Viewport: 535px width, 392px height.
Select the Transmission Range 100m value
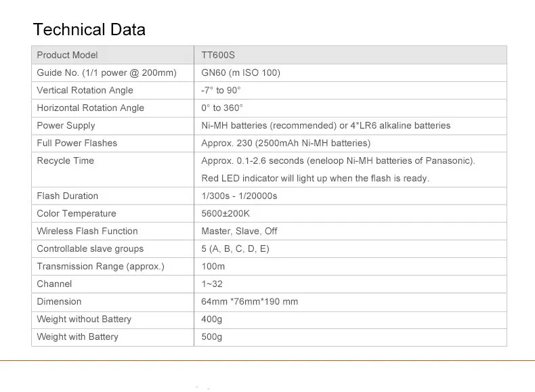(x=213, y=266)
